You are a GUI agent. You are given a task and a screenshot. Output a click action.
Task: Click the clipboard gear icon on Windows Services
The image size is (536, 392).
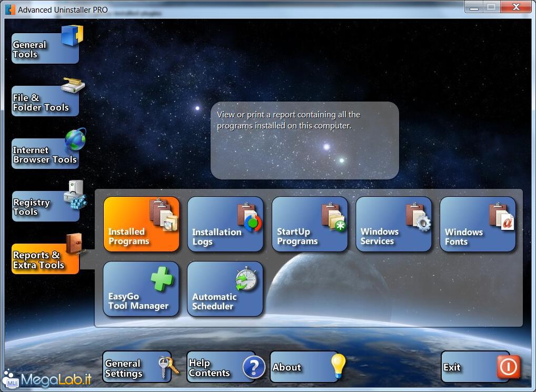click(x=419, y=217)
